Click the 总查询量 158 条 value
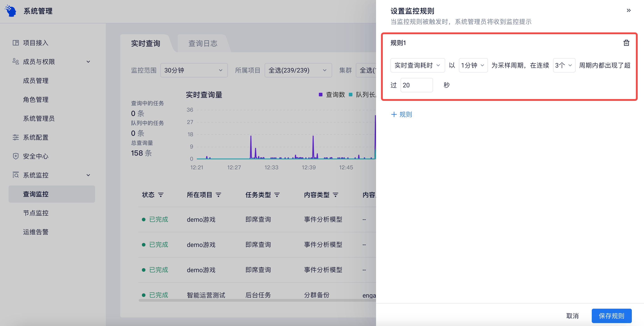The image size is (644, 326). (141, 153)
